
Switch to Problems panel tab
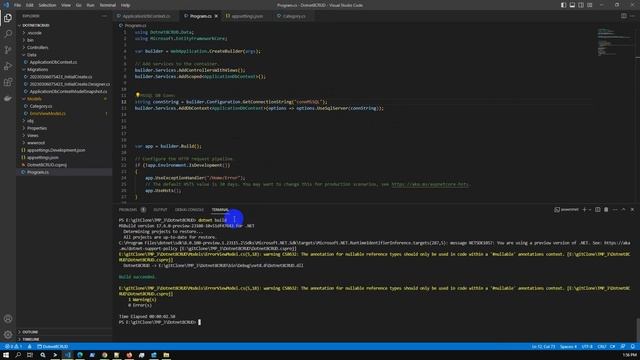[x=128, y=210]
